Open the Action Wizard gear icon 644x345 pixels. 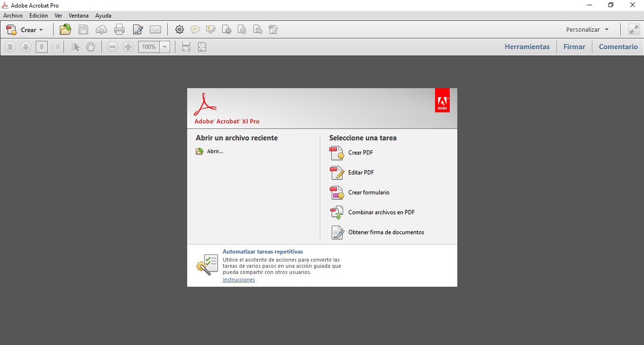180,29
